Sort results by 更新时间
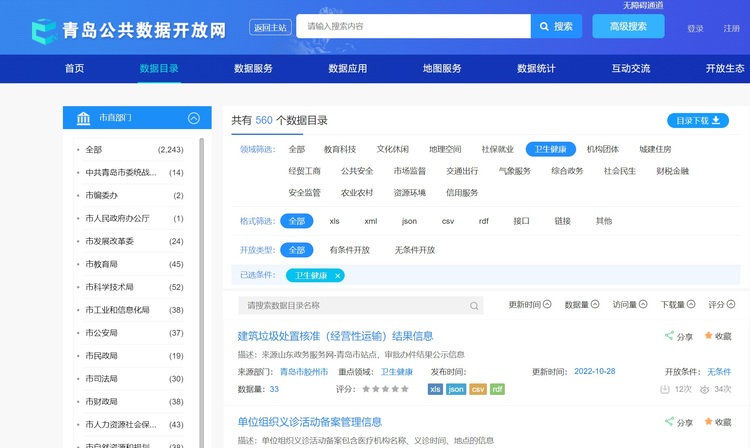The image size is (750, 448). (530, 304)
